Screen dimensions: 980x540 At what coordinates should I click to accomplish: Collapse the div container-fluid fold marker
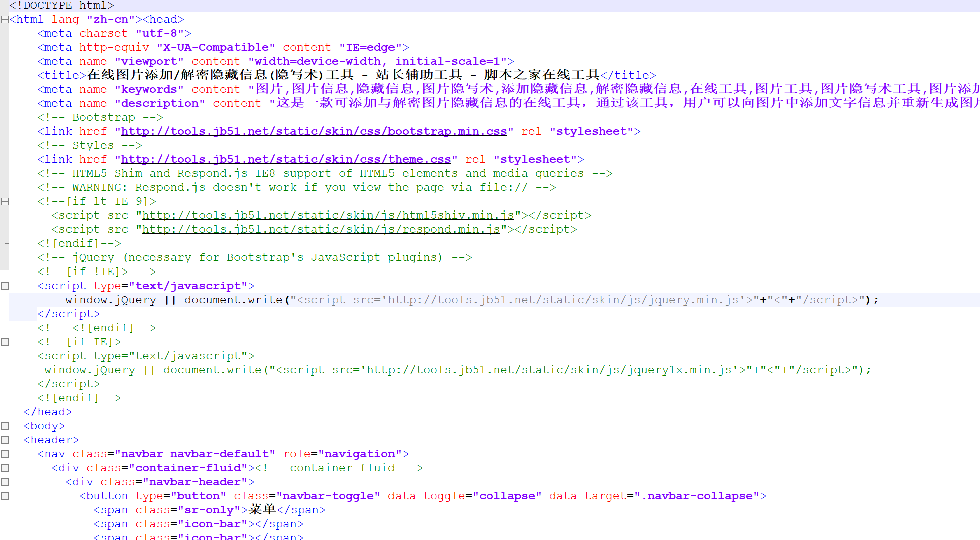5,468
